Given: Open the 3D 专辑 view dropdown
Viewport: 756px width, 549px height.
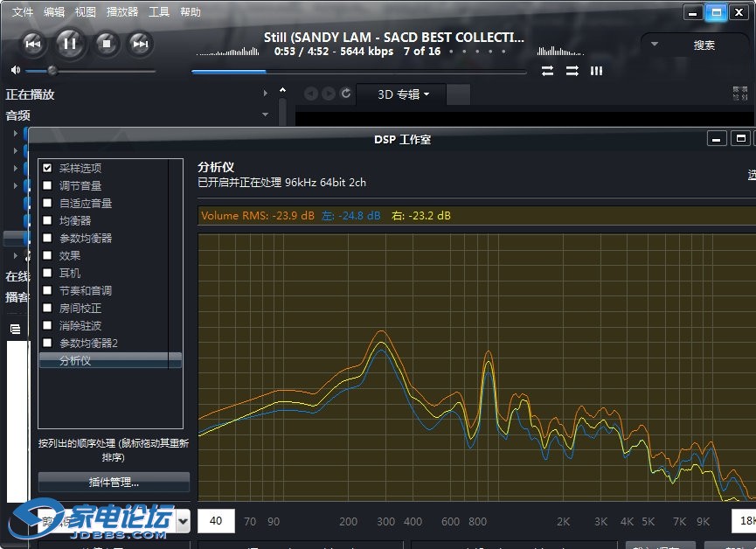Looking at the screenshot, I should (403, 94).
